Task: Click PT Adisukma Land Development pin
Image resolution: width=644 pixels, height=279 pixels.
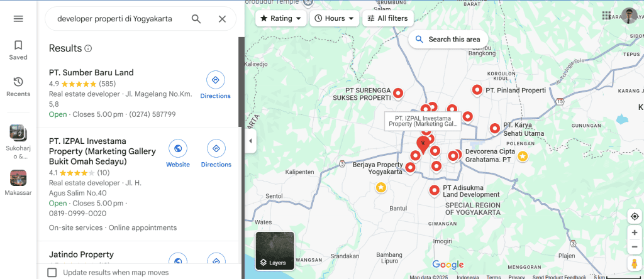Action: point(435,190)
